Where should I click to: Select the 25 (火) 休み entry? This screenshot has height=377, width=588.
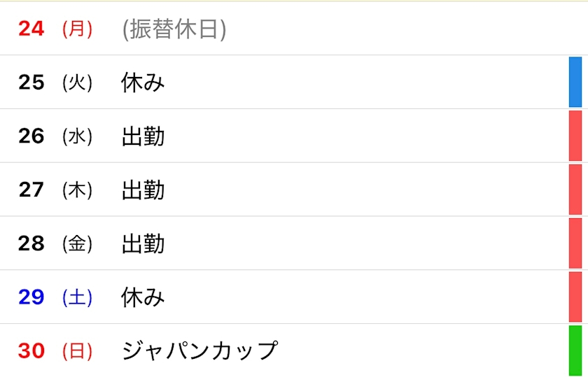click(143, 83)
